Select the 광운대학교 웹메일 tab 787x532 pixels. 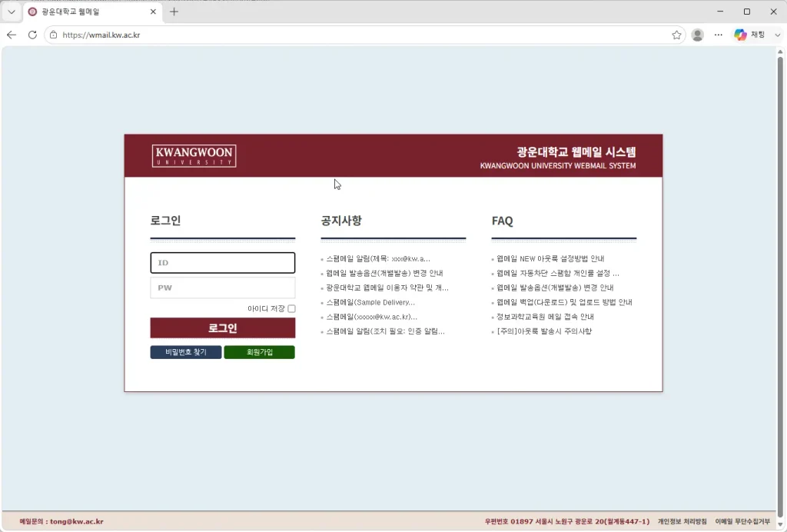[92, 12]
